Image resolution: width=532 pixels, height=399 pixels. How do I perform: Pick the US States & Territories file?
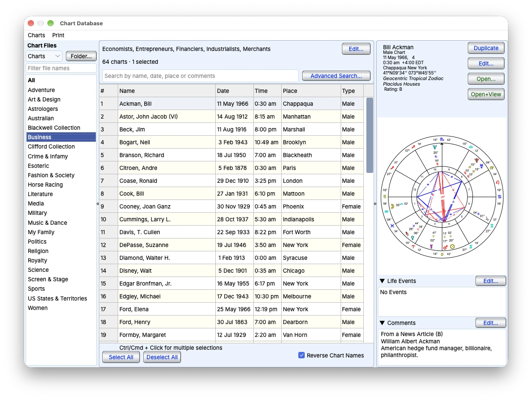(x=61, y=298)
